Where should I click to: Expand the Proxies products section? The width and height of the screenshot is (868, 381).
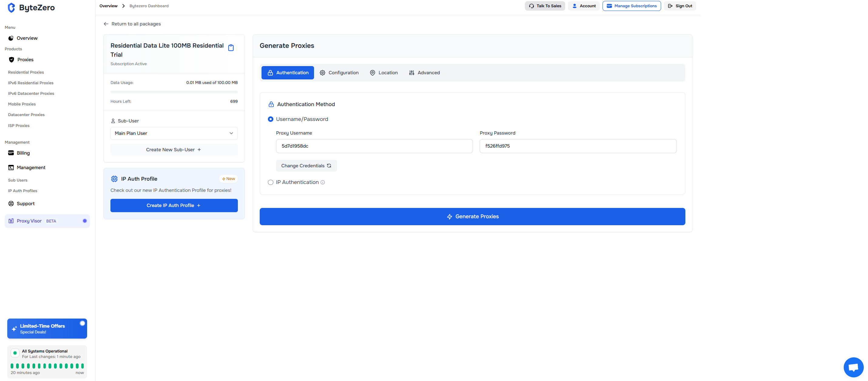(x=25, y=60)
